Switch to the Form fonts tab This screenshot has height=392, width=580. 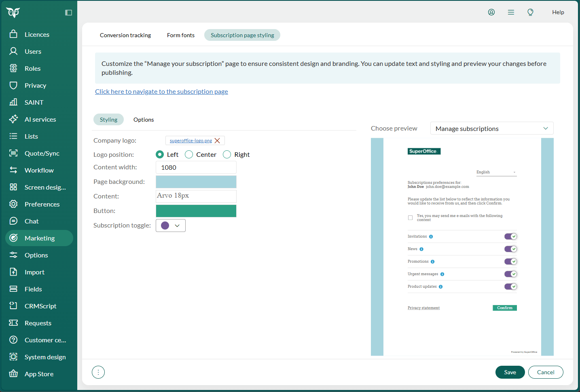(x=181, y=35)
